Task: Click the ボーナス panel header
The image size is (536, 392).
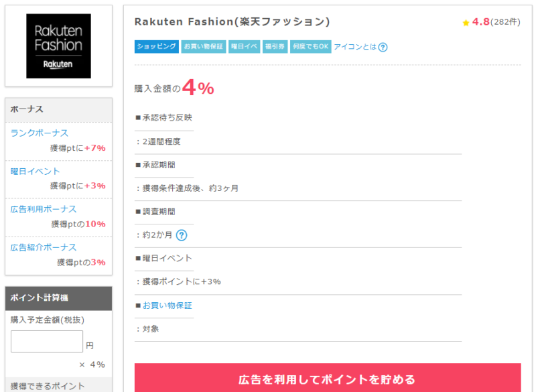Action: click(58, 110)
